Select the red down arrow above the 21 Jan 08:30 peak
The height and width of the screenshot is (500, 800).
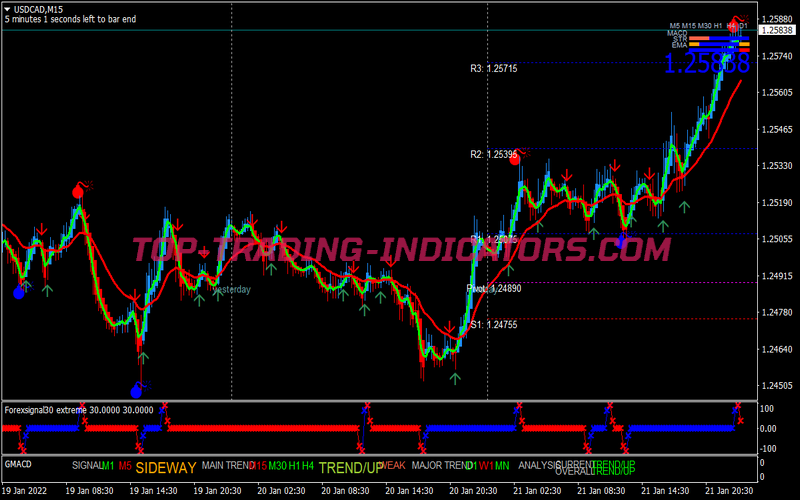tap(615, 165)
